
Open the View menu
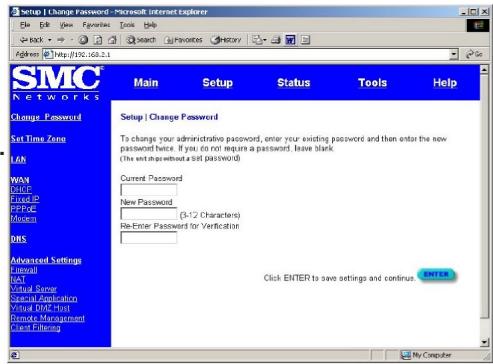point(66,25)
